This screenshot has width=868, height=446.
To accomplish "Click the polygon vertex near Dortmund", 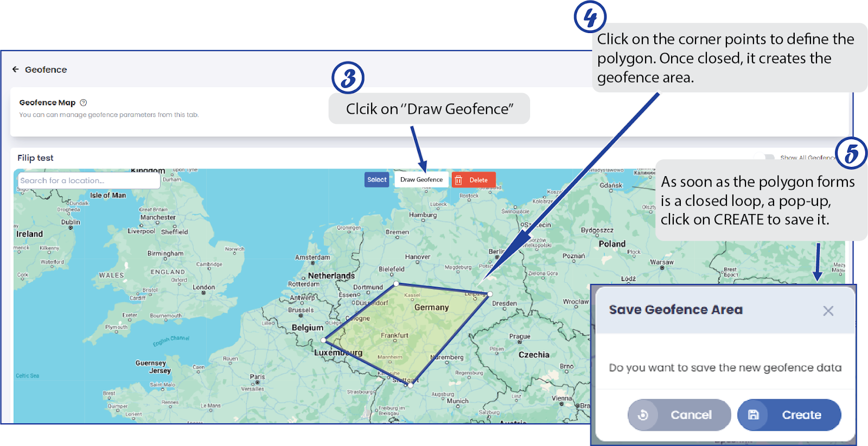I will point(397,283).
